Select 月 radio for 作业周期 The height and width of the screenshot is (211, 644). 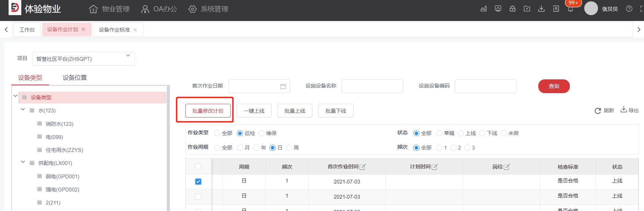point(240,148)
